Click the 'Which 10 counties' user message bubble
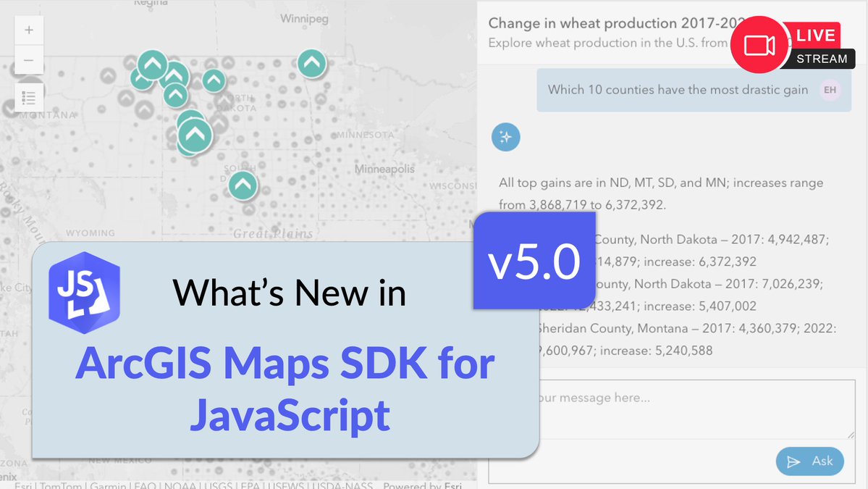 coord(694,90)
